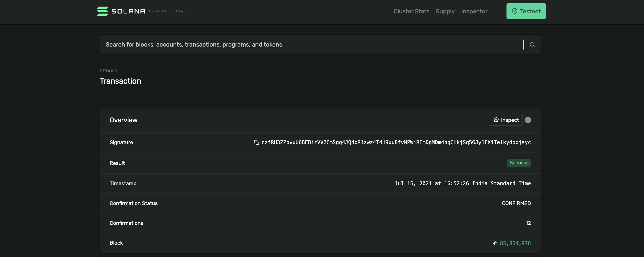Click the Solana logo icon

pos(102,11)
